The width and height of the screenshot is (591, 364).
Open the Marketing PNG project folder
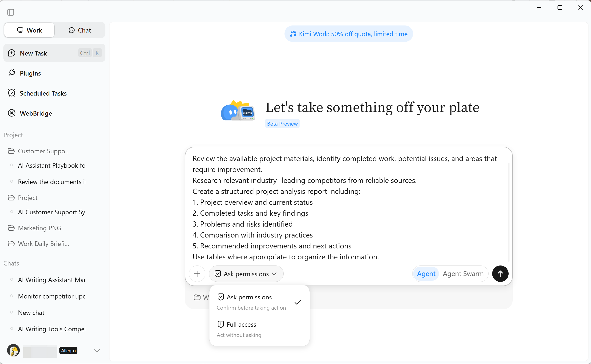[x=39, y=228]
